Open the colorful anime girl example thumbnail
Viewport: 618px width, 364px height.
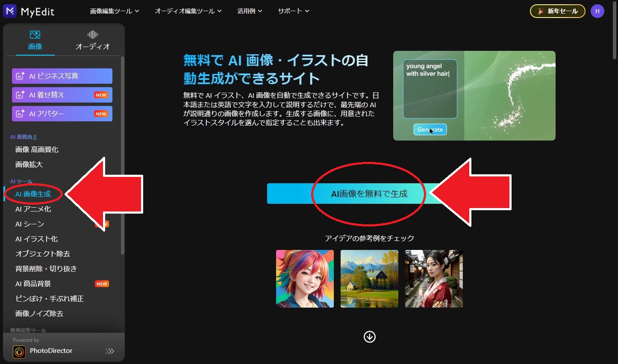coord(305,279)
